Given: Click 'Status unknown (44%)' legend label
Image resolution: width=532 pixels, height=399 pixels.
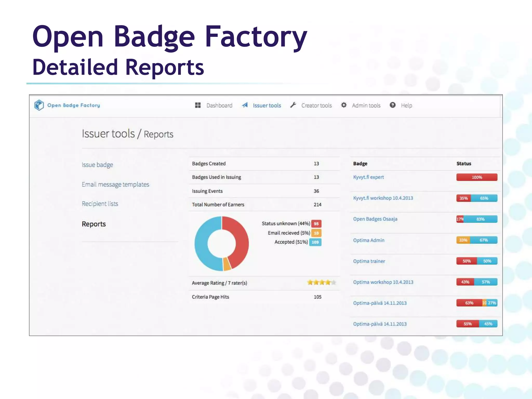Looking at the screenshot, I should pyautogui.click(x=286, y=224).
